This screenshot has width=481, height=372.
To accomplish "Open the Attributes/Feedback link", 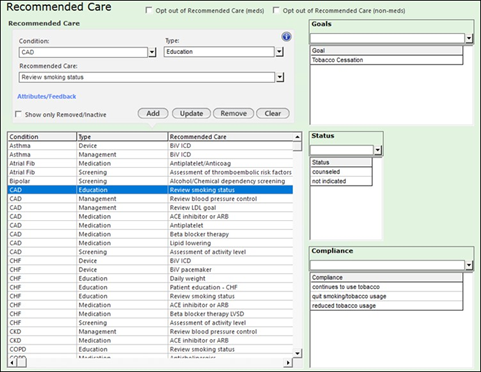I will [47, 96].
